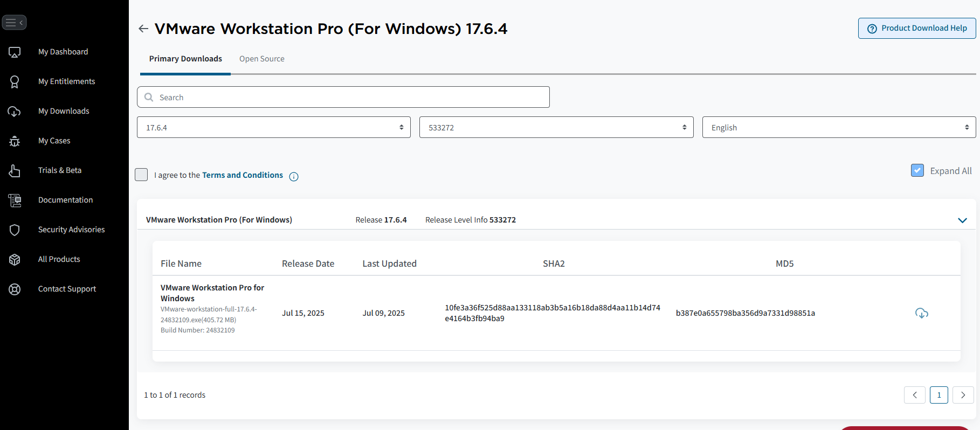Go back using the left arrow icon
980x430 pixels.
click(143, 29)
